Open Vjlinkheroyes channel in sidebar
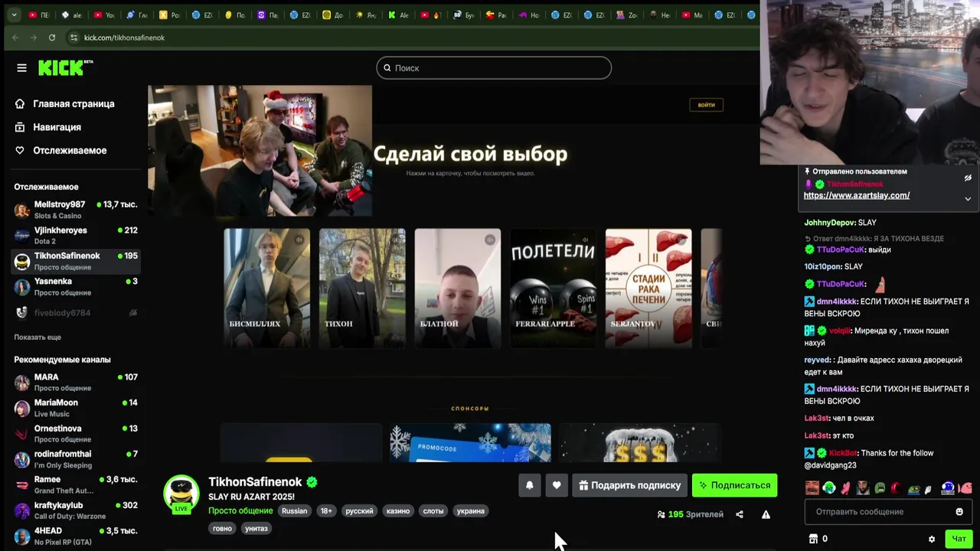980x551 pixels. pos(76,235)
